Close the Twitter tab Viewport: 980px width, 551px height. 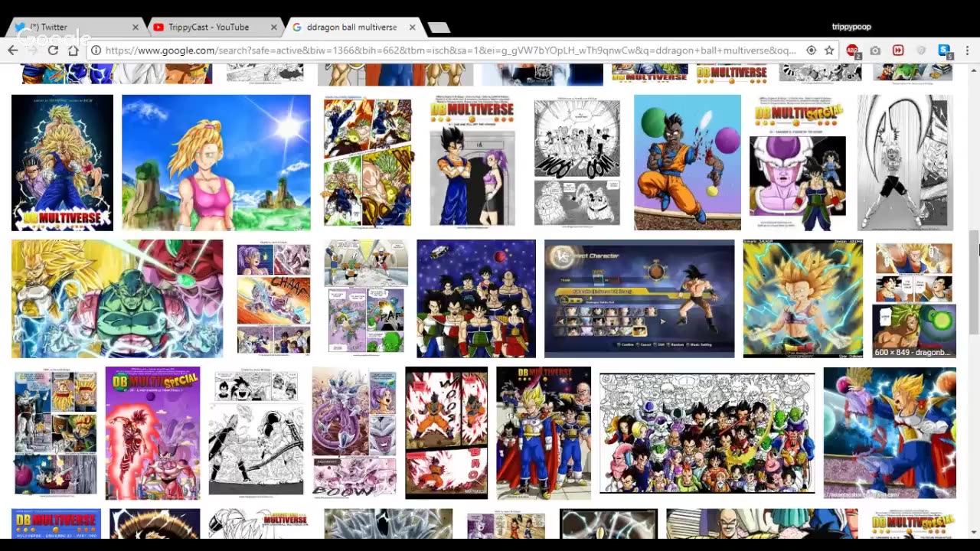(x=136, y=27)
